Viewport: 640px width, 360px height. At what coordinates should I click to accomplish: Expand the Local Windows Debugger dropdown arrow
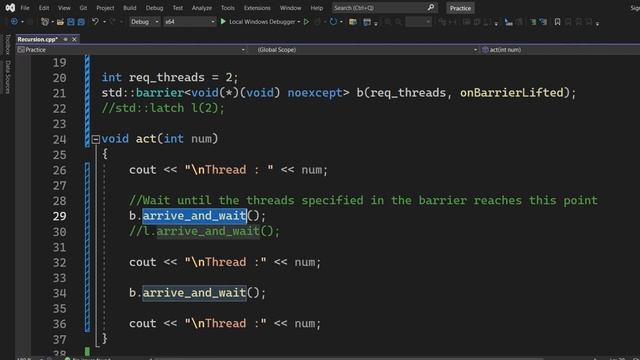point(299,22)
